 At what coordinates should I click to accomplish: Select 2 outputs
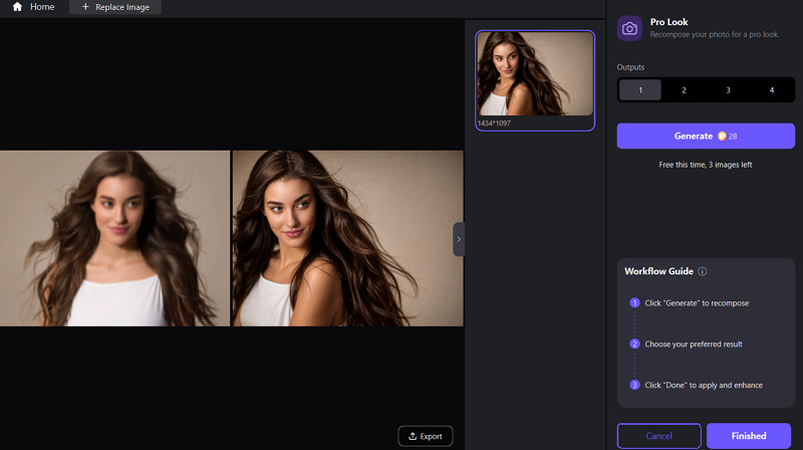pyautogui.click(x=684, y=90)
